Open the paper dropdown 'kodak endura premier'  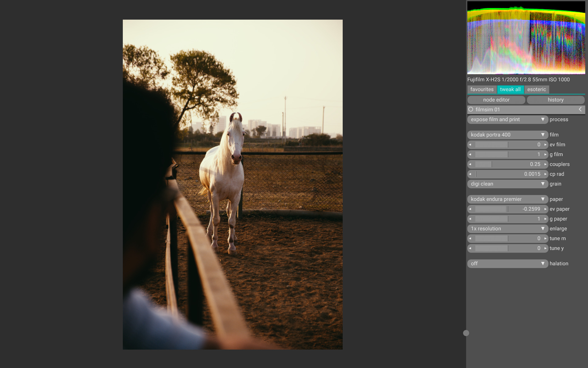pyautogui.click(x=507, y=199)
